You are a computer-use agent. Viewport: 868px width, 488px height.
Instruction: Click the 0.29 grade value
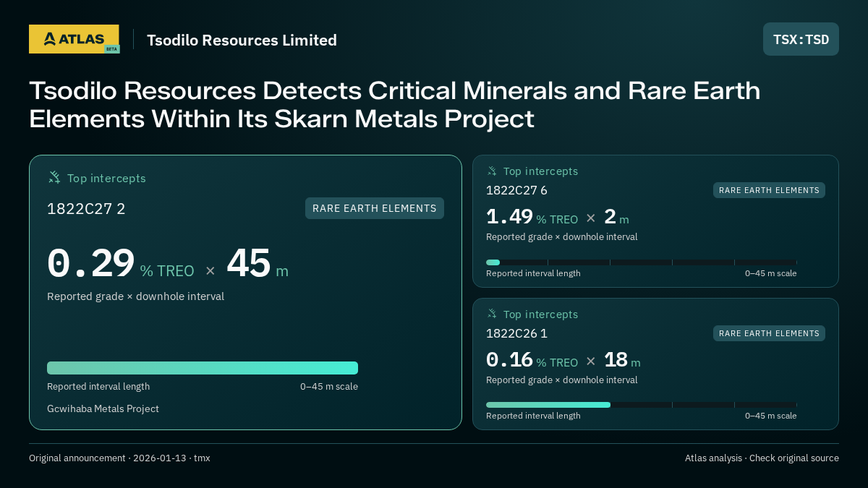click(91, 264)
